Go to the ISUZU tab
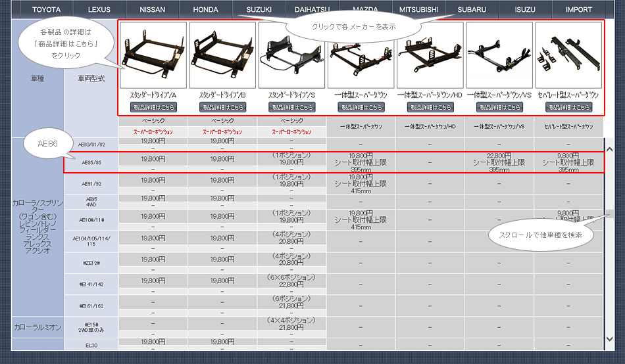This screenshot has width=625, height=364. 525,10
